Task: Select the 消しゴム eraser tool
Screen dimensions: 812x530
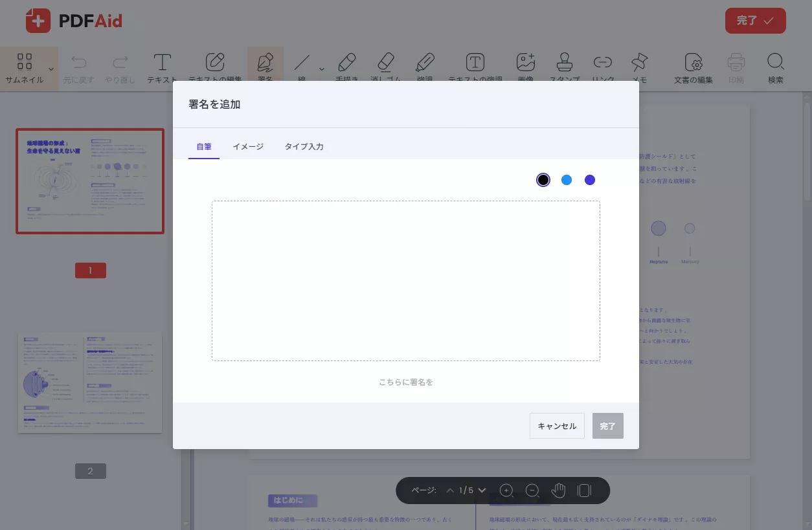Action: click(x=386, y=67)
